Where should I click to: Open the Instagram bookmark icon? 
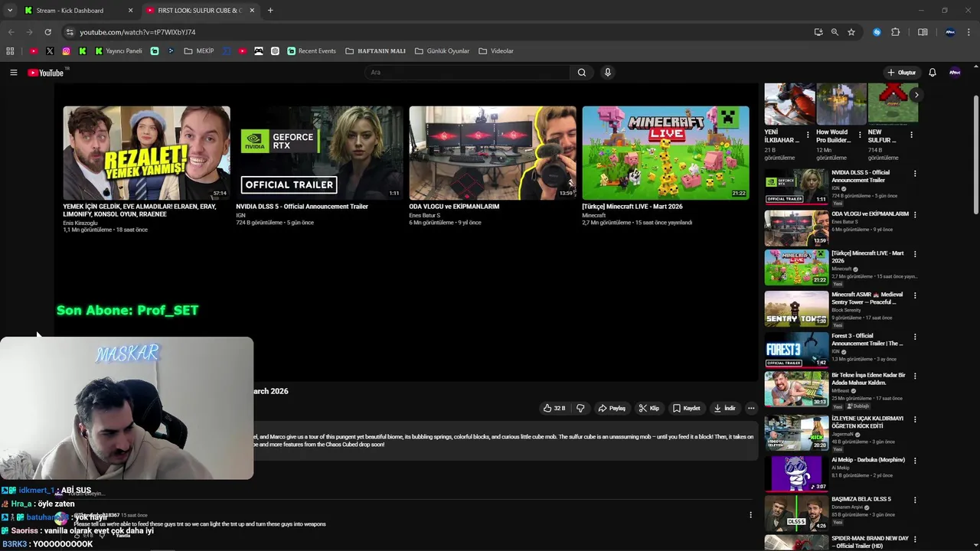pyautogui.click(x=67, y=51)
